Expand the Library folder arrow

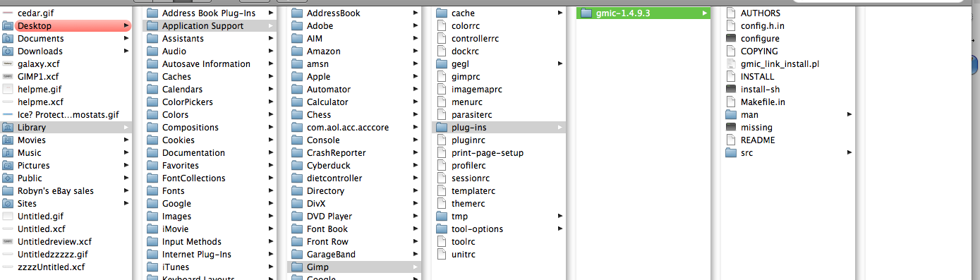126,128
